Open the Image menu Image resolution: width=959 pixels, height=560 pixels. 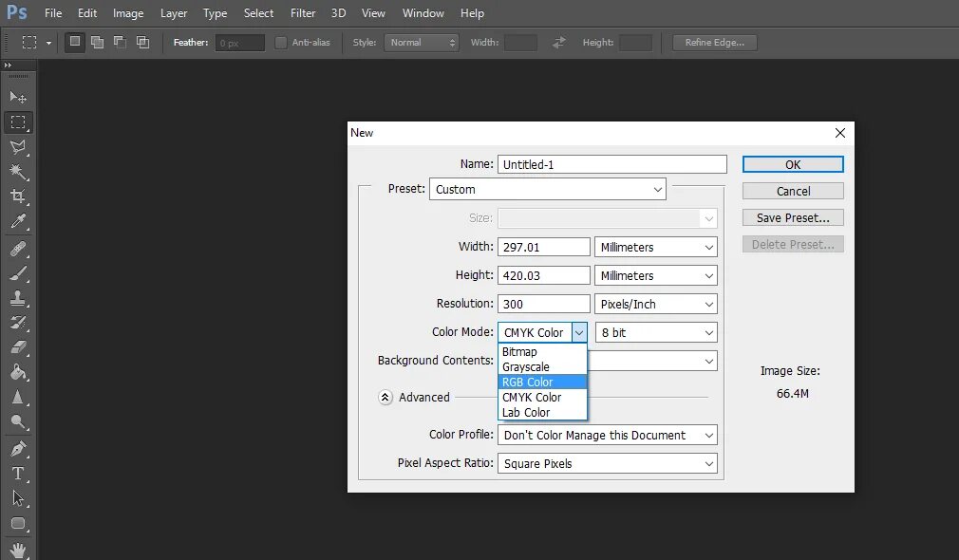[128, 13]
